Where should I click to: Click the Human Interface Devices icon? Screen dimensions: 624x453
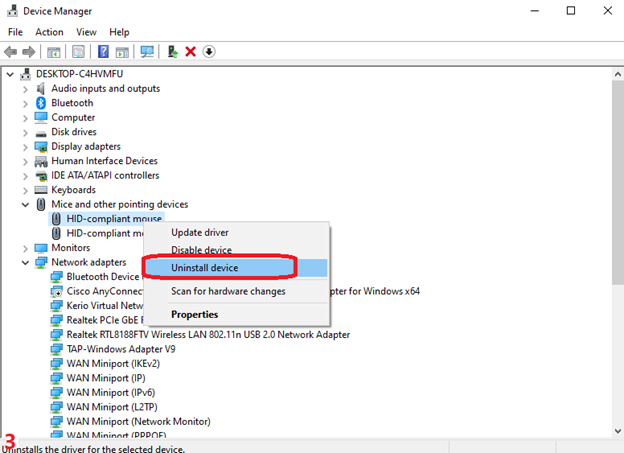[41, 161]
